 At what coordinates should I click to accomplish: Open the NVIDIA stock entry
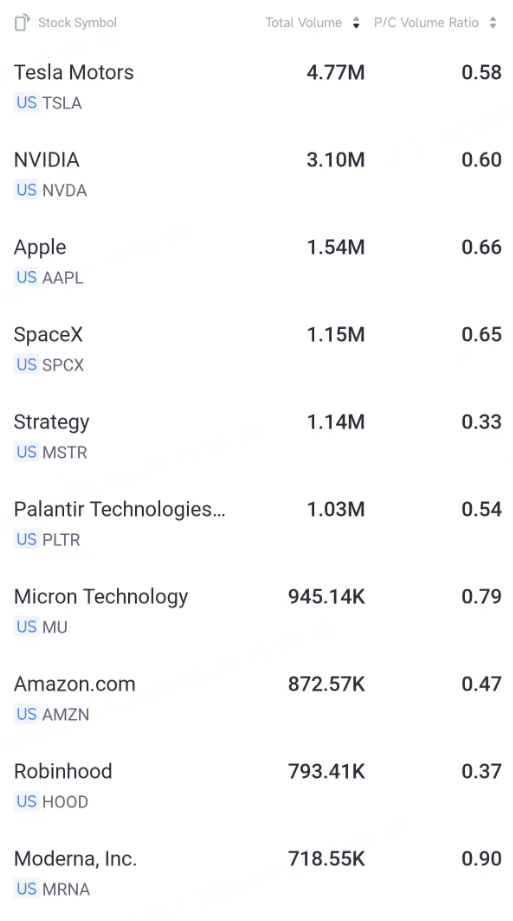pyautogui.click(x=257, y=174)
